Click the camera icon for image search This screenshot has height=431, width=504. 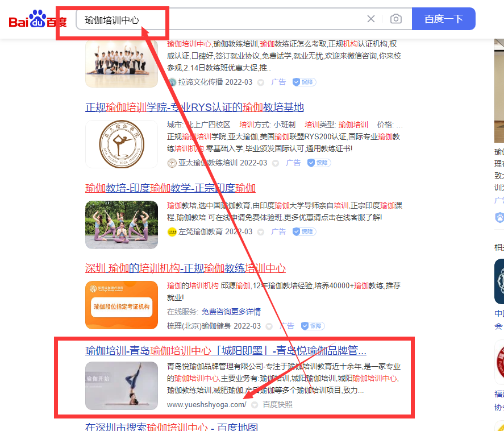396,19
